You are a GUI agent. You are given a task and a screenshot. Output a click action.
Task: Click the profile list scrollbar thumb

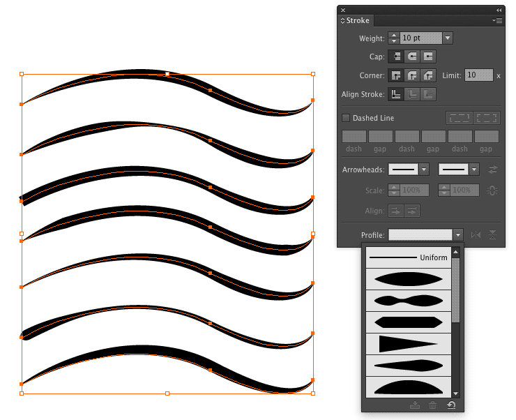455,290
